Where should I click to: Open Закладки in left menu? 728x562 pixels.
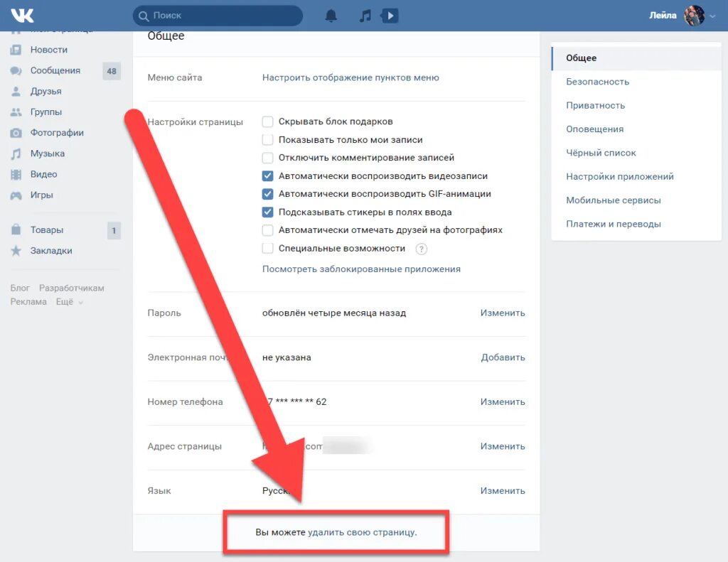point(51,251)
